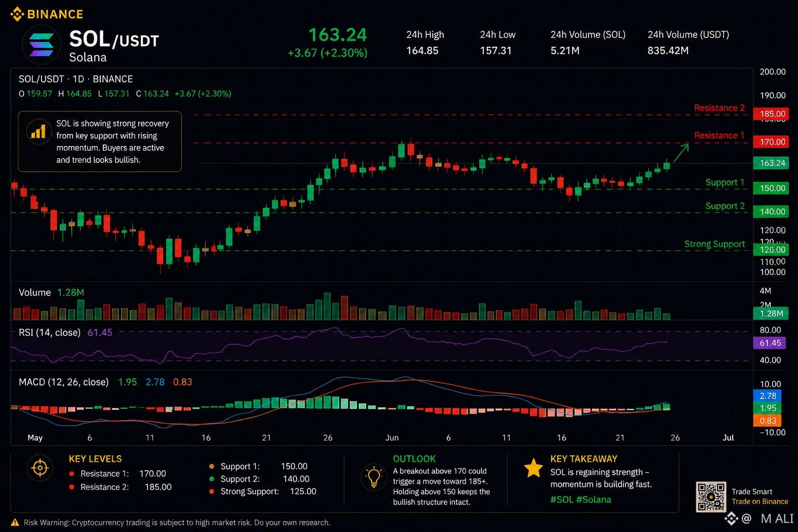The image size is (798, 532).
Task: Click the purple 61.45 RSI axis tag
Action: (x=770, y=343)
